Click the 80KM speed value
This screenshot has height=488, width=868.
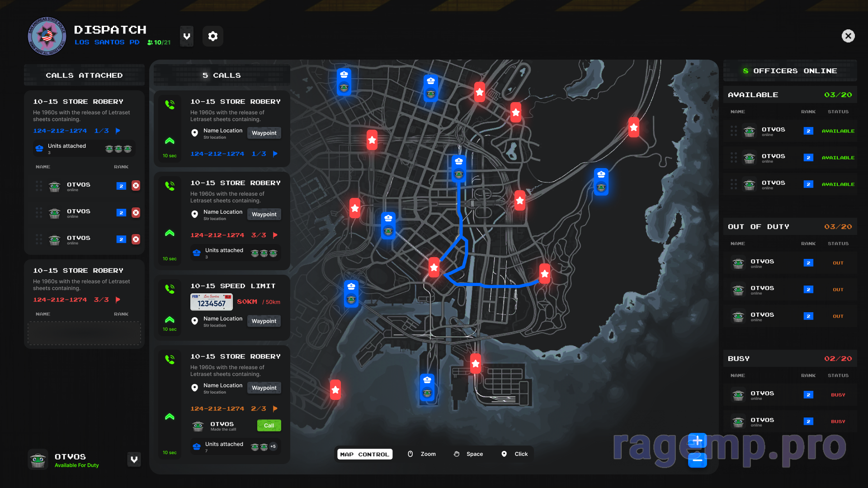click(247, 302)
